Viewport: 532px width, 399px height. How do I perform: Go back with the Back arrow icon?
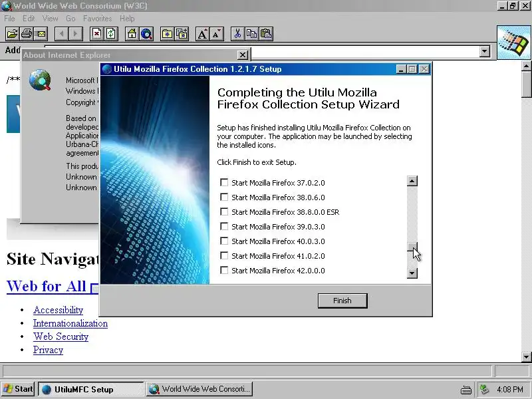[x=61, y=34]
